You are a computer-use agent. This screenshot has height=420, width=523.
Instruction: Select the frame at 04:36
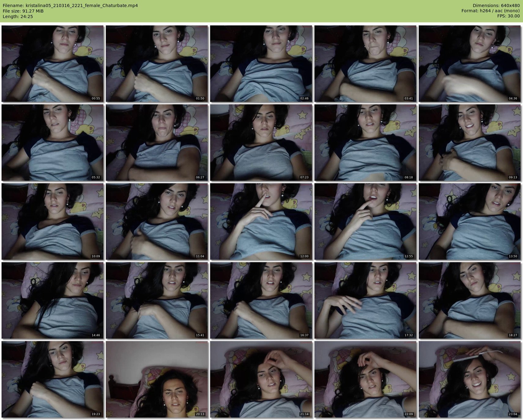tap(469, 64)
